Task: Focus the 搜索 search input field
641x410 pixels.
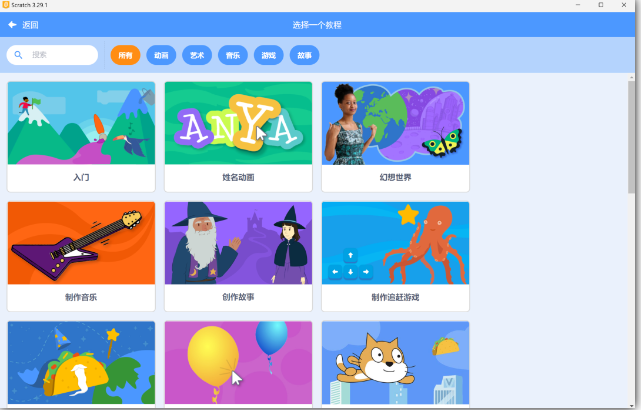Action: [x=52, y=55]
